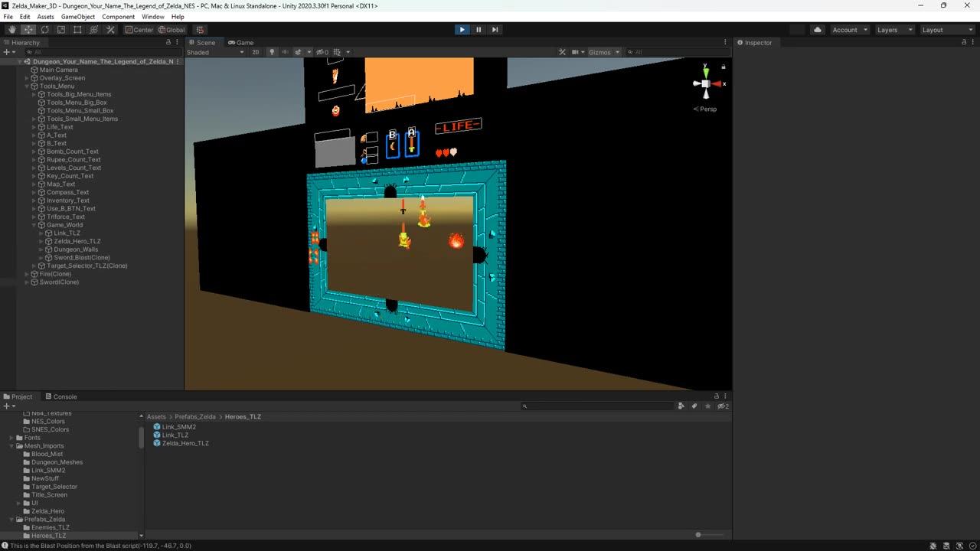Select the Rotate tool
Image resolution: width=980 pixels, height=551 pixels.
[44, 30]
